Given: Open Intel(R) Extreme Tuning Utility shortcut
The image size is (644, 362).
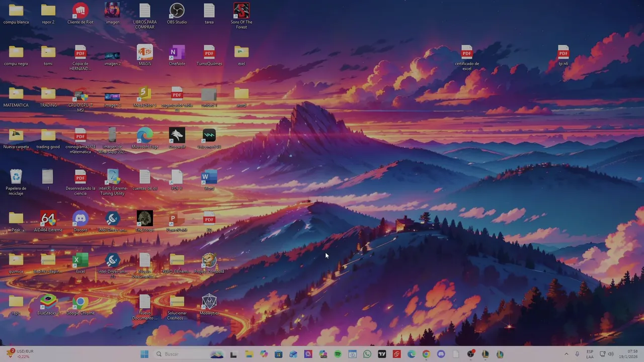Looking at the screenshot, I should [x=113, y=183].
